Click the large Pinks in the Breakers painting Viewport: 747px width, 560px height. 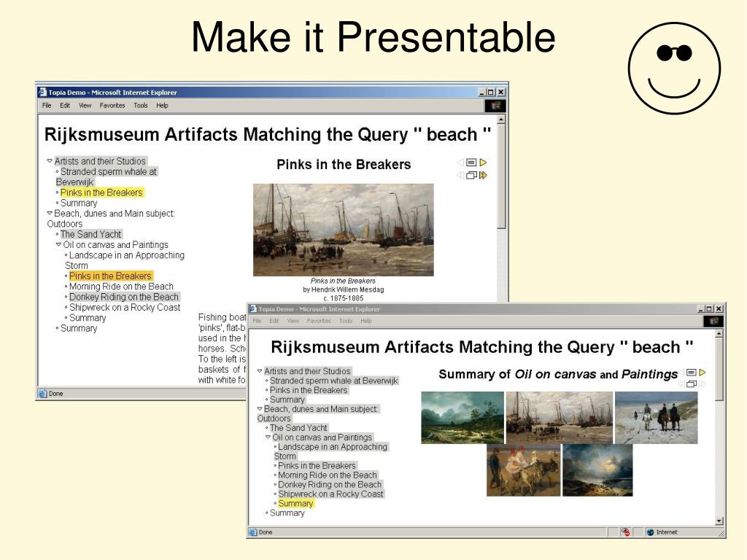pos(344,230)
